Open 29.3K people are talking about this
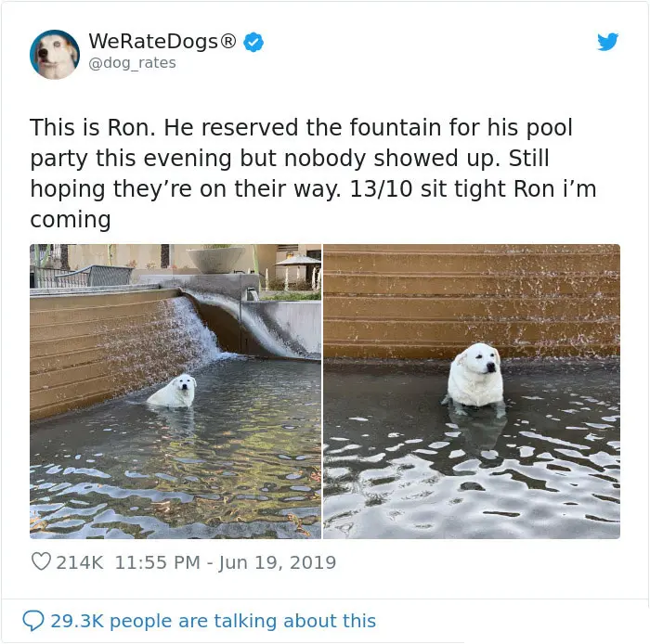The height and width of the screenshot is (644, 650). coord(213,621)
